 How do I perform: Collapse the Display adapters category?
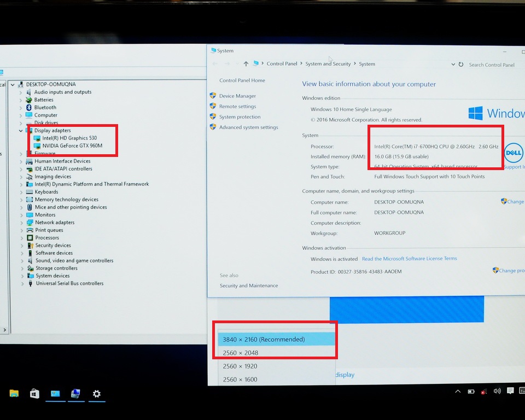point(21,131)
